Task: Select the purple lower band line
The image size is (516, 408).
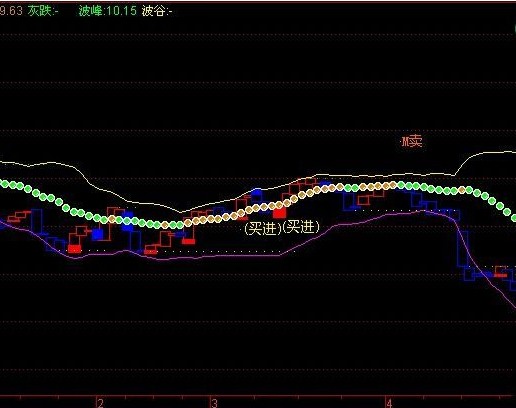Action: point(233,256)
